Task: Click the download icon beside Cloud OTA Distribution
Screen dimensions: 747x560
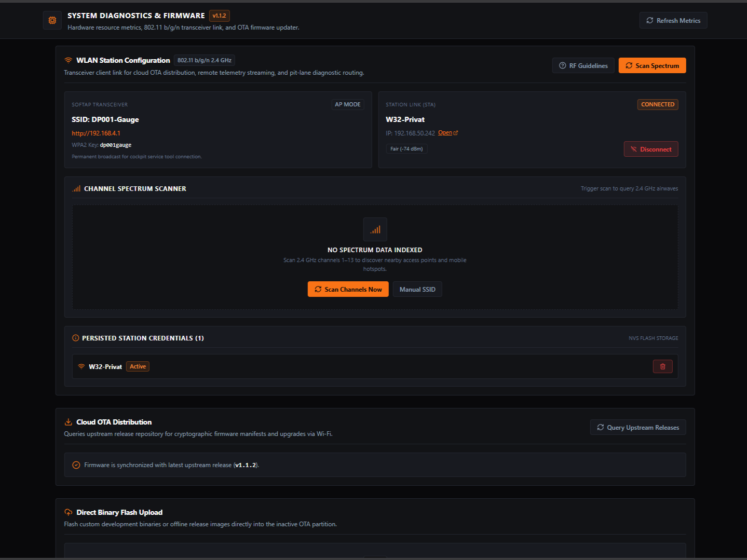Action: (68, 422)
